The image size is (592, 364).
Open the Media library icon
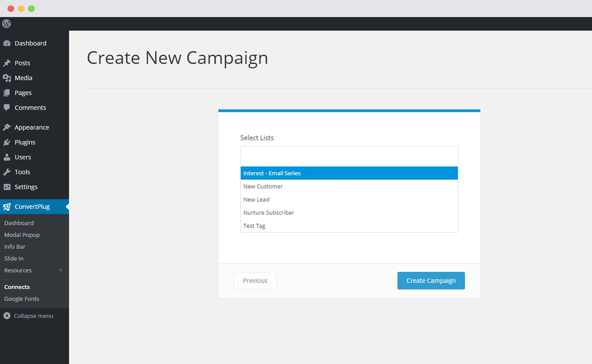(x=7, y=78)
